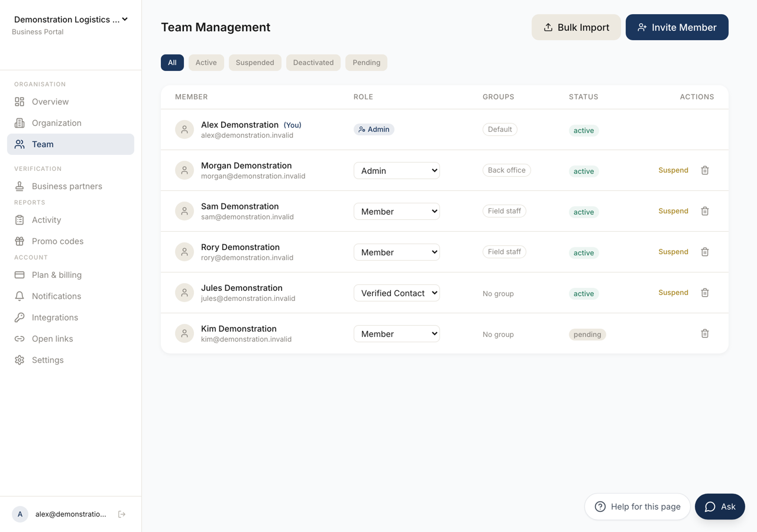
Task: Click the Open links chain icon
Action: click(x=20, y=339)
